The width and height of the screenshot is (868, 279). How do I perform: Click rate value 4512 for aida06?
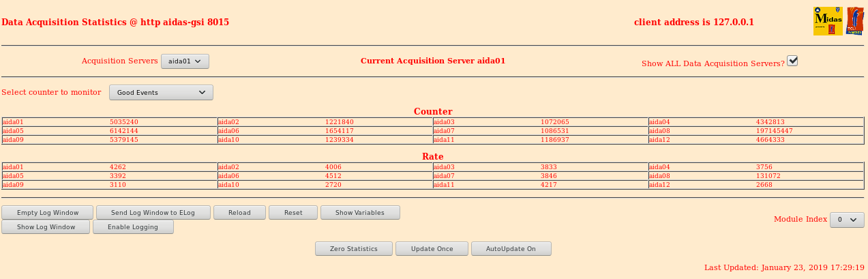(333, 176)
